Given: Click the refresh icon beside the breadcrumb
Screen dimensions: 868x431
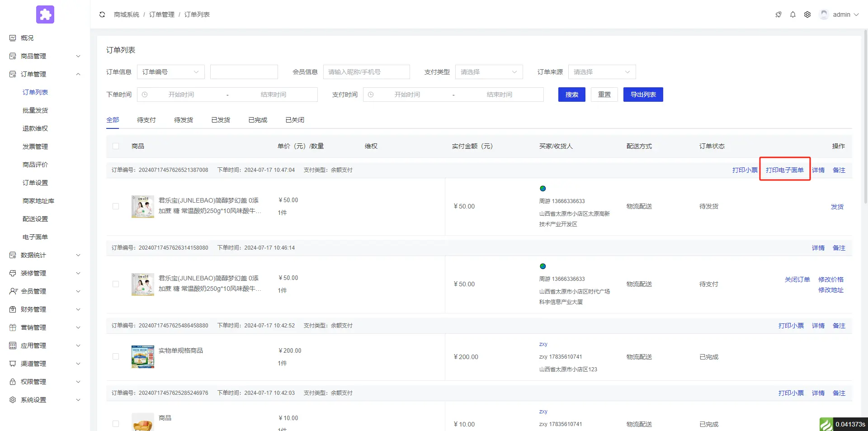Looking at the screenshot, I should tap(102, 14).
